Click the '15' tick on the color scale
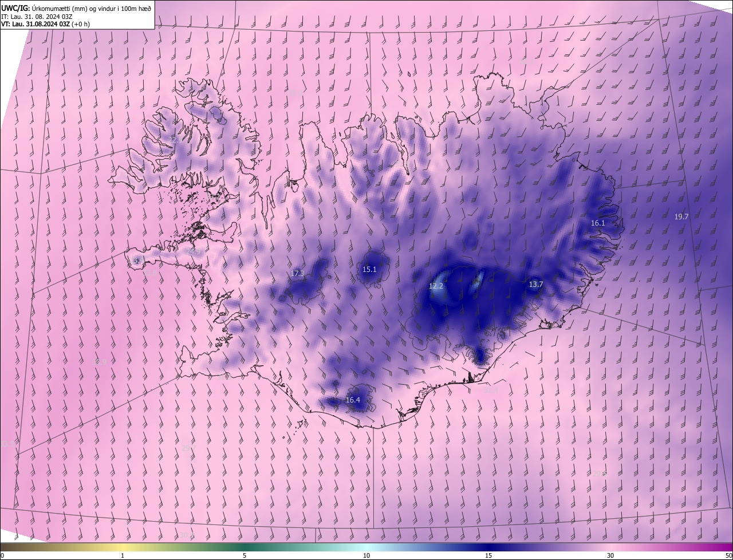The height and width of the screenshot is (560, 733). pos(488,555)
